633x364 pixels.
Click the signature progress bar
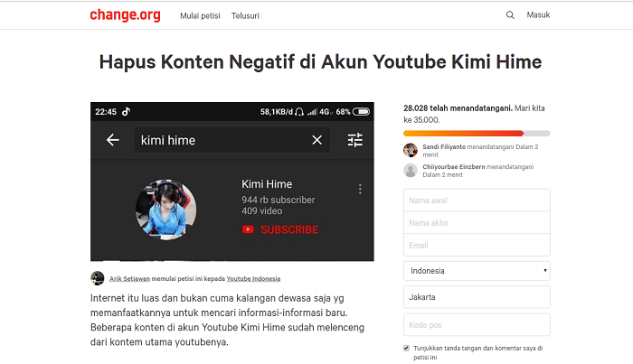[x=477, y=133]
